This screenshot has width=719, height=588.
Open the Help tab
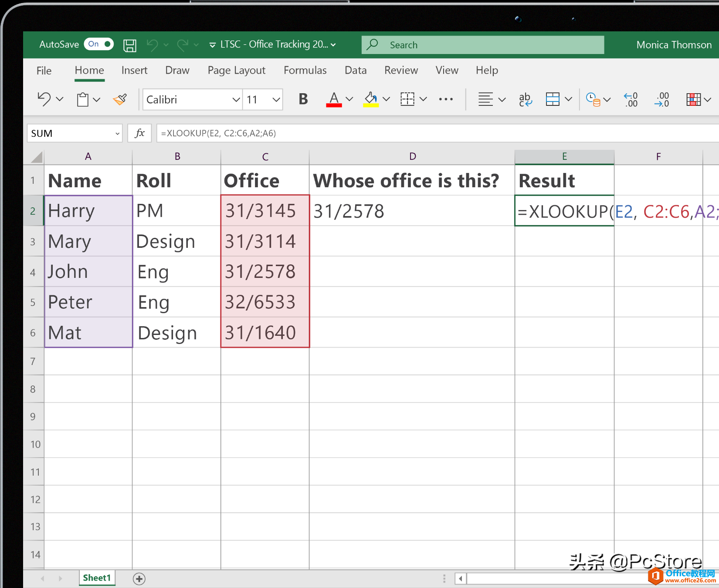487,71
